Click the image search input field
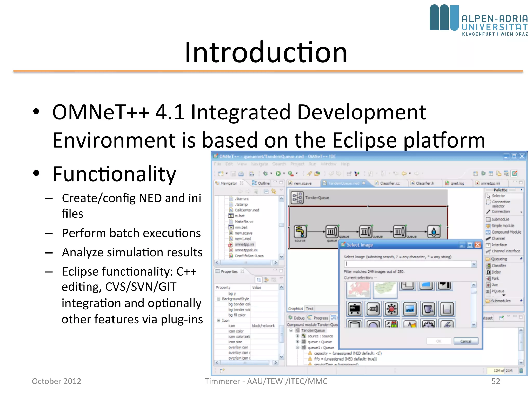Viewport: 532px width, 399px height. (x=408, y=264)
